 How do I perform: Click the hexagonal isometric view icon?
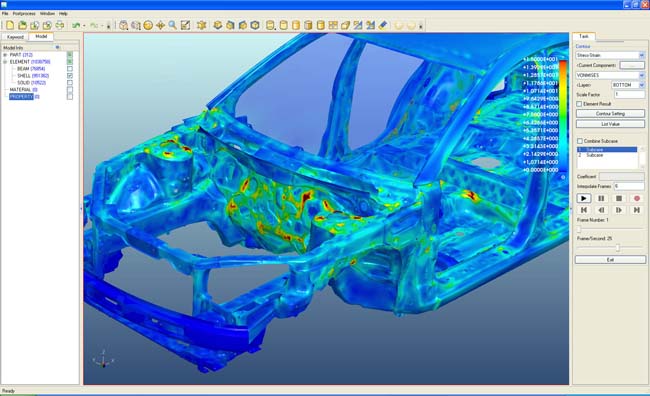click(255, 26)
